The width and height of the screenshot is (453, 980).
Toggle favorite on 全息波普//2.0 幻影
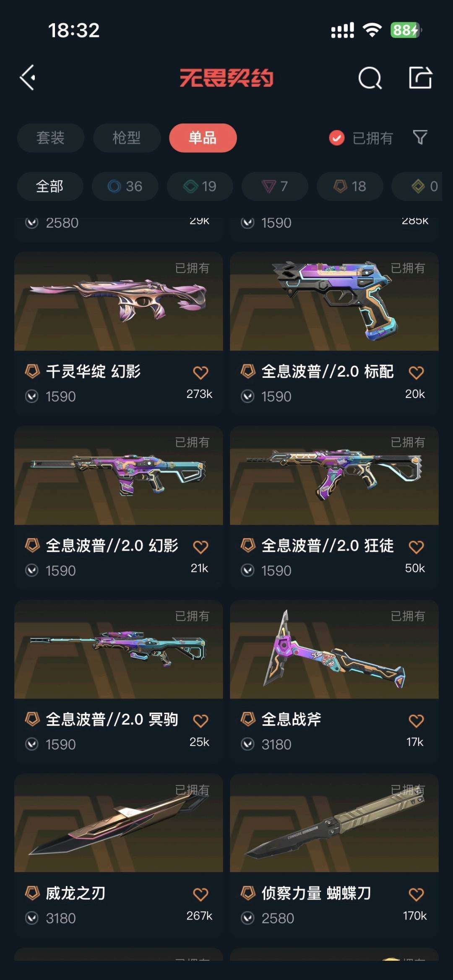tap(200, 547)
